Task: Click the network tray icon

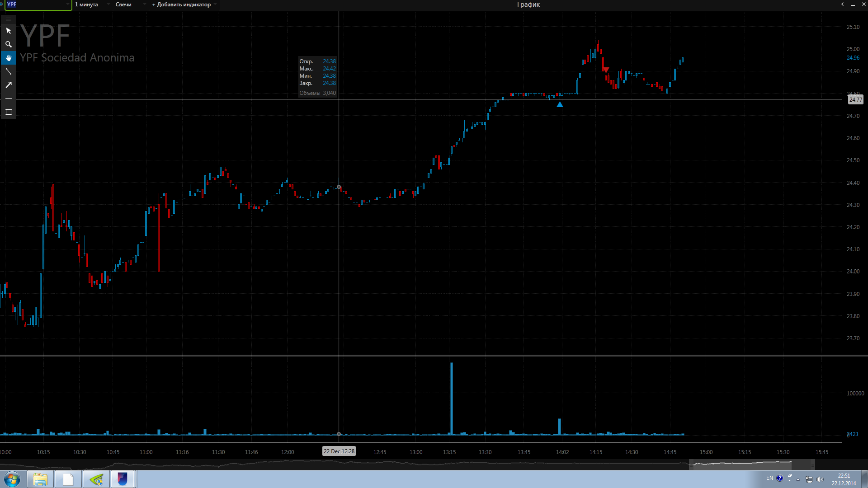Action: pyautogui.click(x=809, y=479)
